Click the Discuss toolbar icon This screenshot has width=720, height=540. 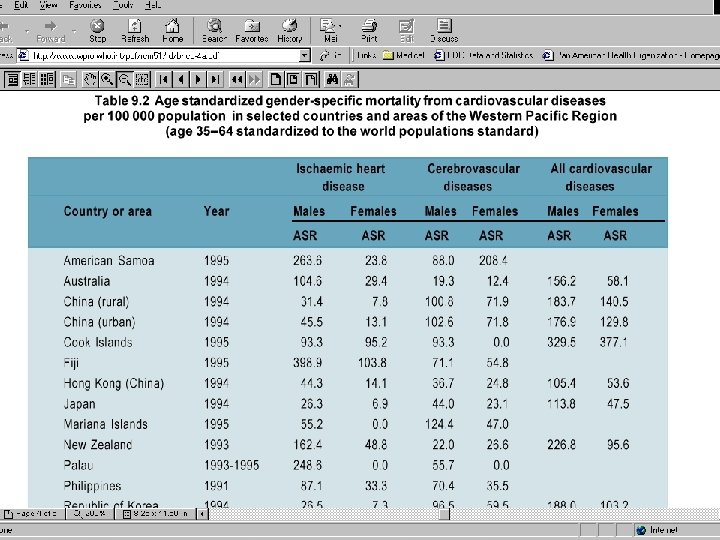coord(444,31)
